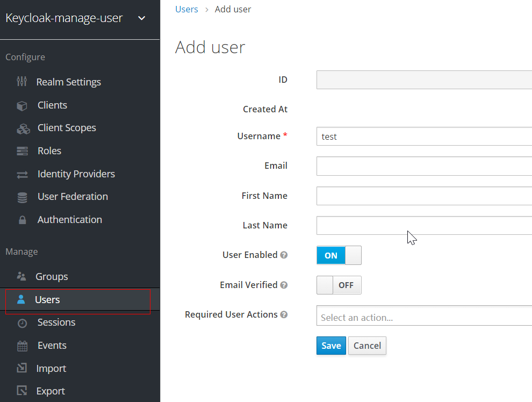Viewport: 532px width, 402px height.
Task: Go back via Users breadcrumb link
Action: 186,9
